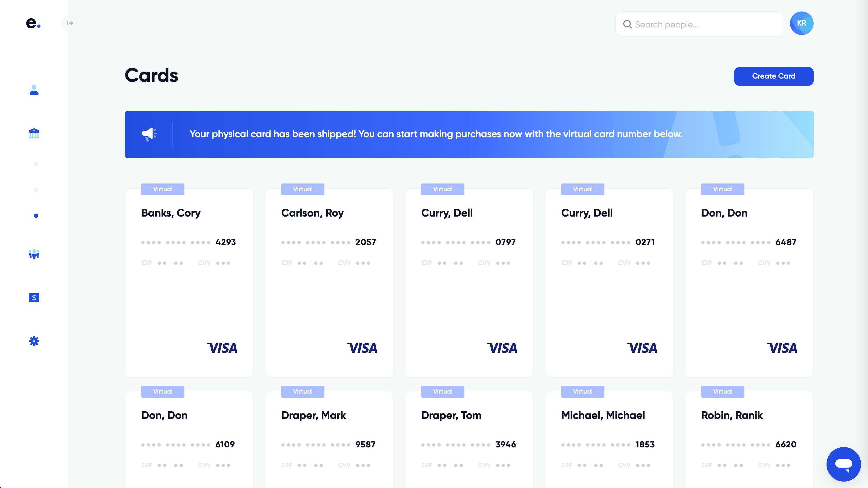Click Virtual tag on Don, Don 6487 card

click(723, 189)
